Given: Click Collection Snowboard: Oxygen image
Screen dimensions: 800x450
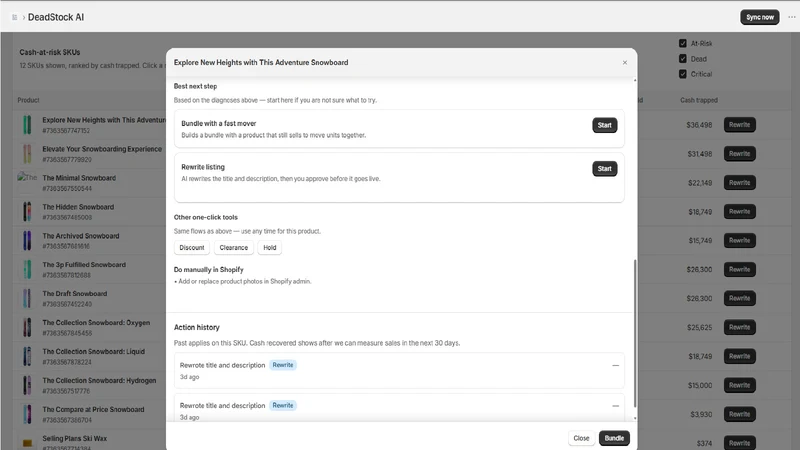Looking at the screenshot, I should pos(27,327).
